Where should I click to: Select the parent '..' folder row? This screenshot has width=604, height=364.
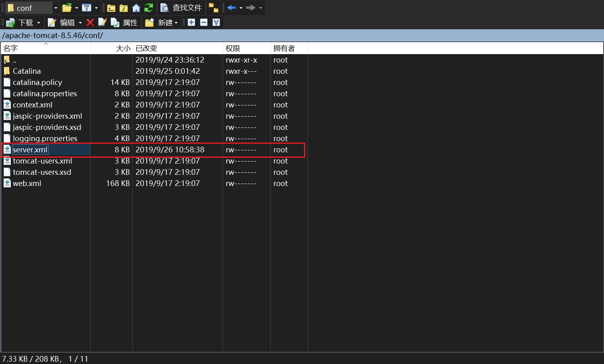154,60
